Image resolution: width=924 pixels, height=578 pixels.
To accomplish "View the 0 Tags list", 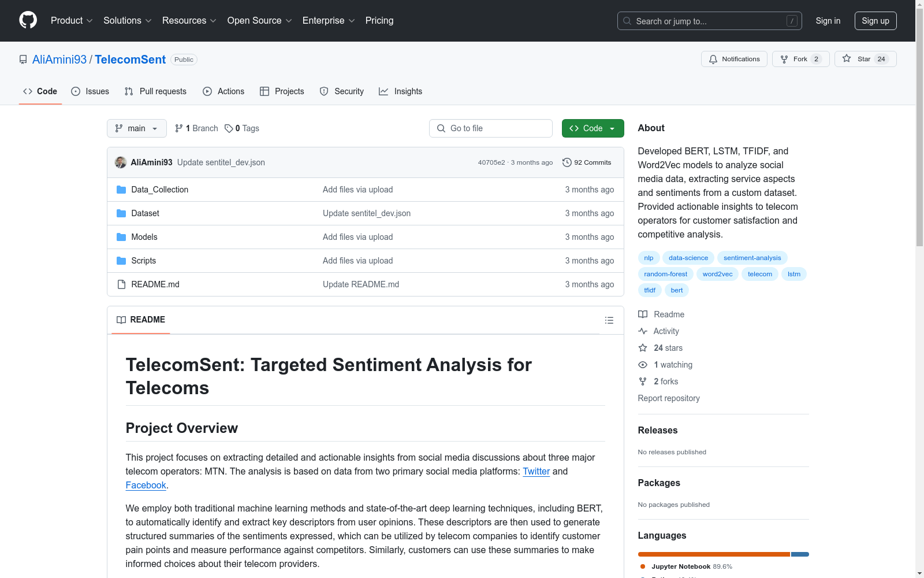I will (242, 128).
